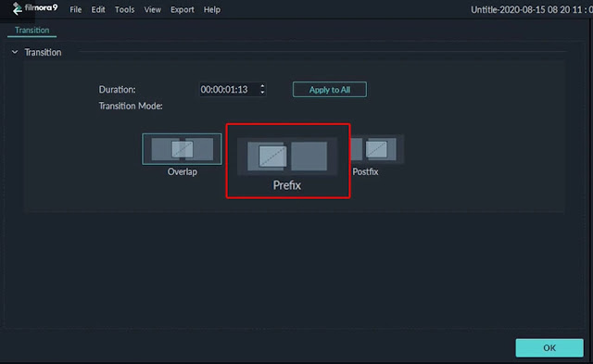Viewport: 593px width, 364px height.
Task: Open the Edit menu
Action: click(x=98, y=10)
